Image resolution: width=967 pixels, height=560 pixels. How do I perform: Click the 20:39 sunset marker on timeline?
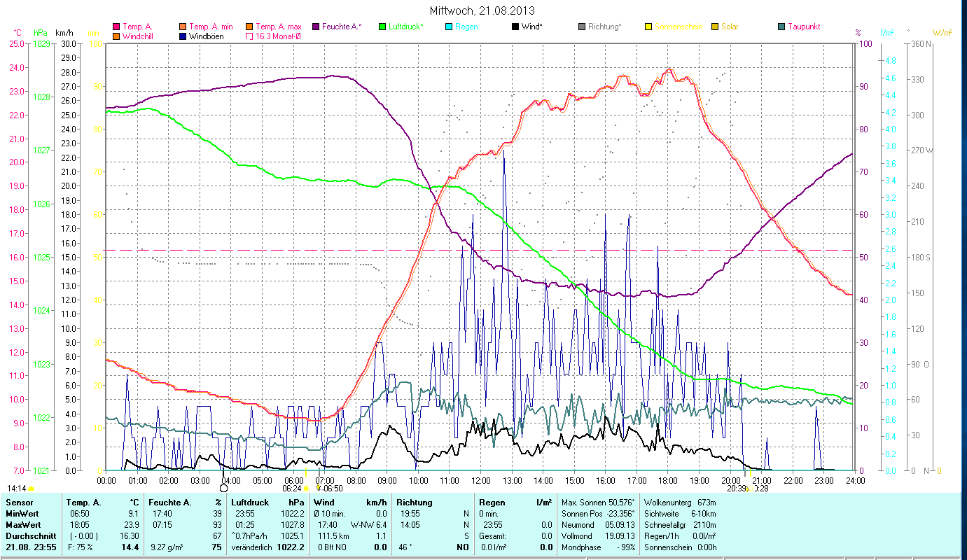point(737,488)
